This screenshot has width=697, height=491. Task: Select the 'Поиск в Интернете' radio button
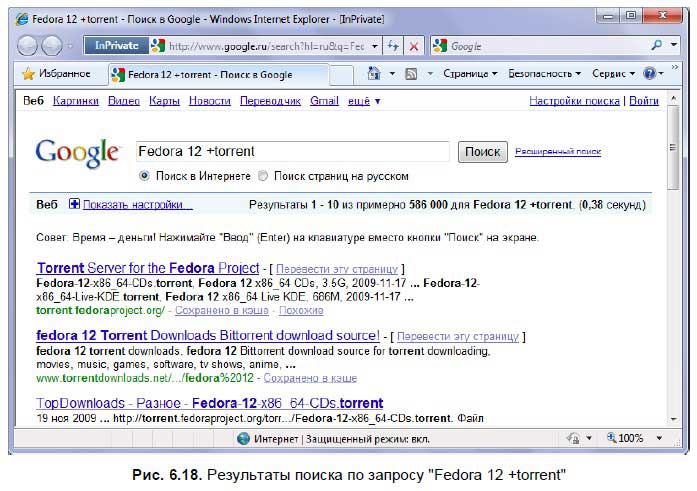[x=144, y=176]
